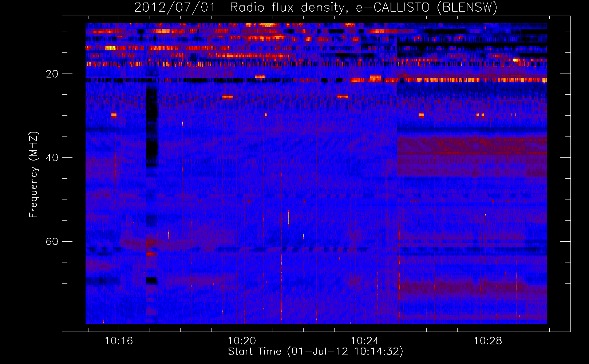Click the '10:20' time tick label

[242, 341]
